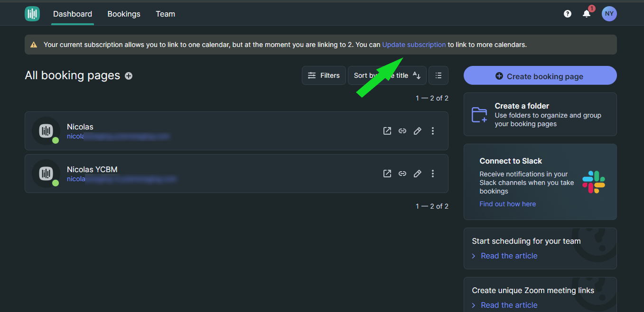Follow the Update subscription link
The height and width of the screenshot is (312, 644).
tap(414, 45)
